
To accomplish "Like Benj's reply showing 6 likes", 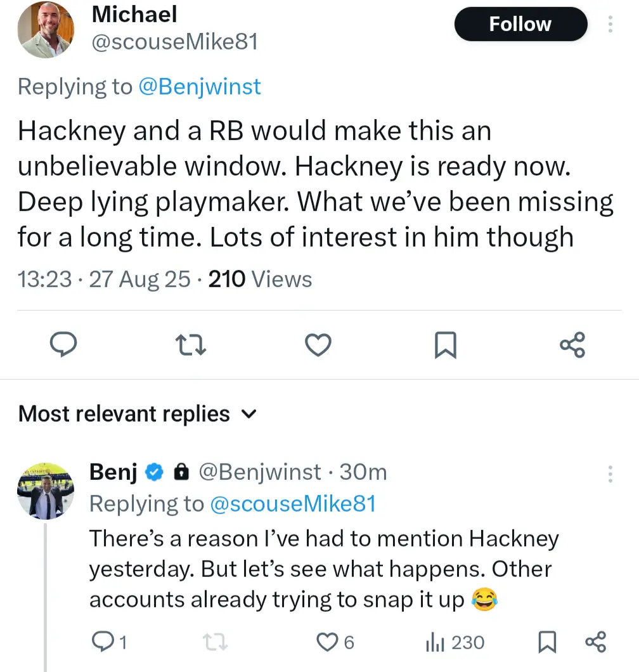I will (326, 643).
